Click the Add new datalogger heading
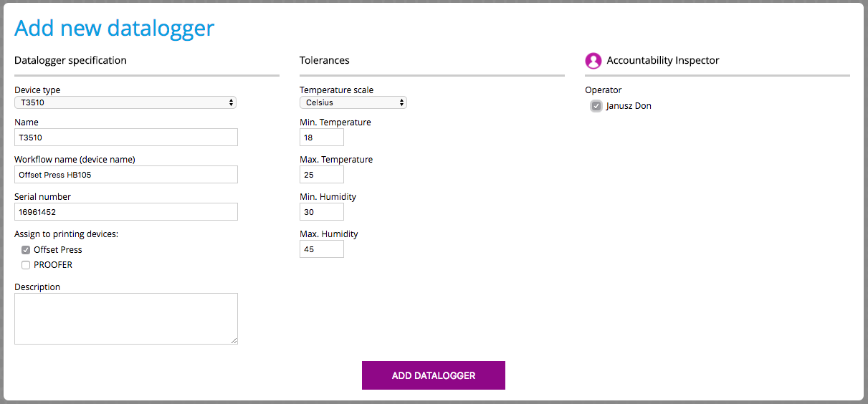The width and height of the screenshot is (868, 404). pos(115,28)
